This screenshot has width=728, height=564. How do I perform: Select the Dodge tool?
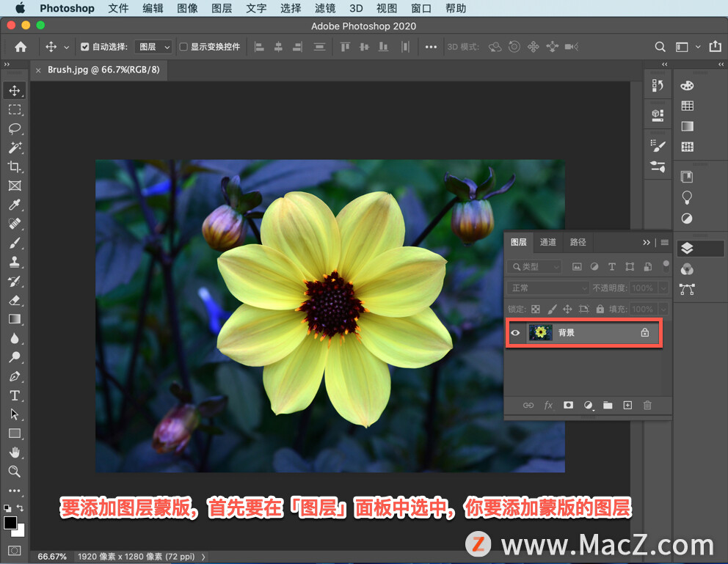click(x=15, y=357)
